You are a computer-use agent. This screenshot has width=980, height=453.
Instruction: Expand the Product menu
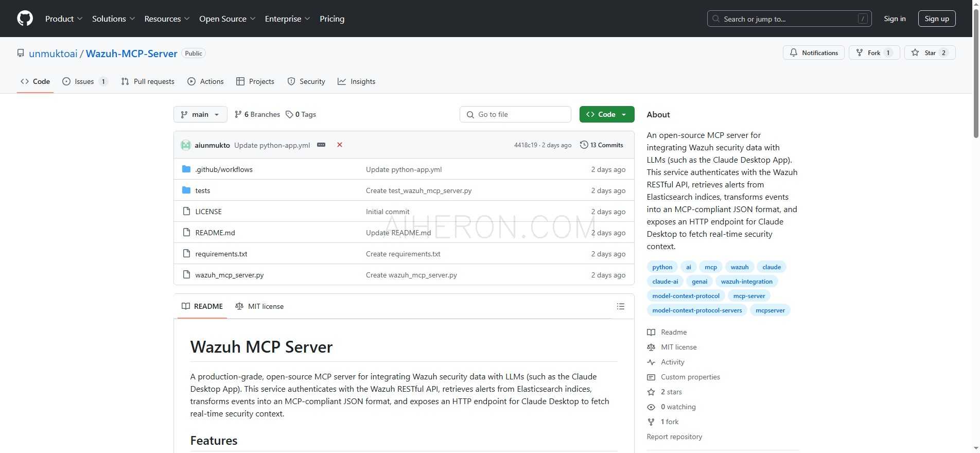click(63, 19)
